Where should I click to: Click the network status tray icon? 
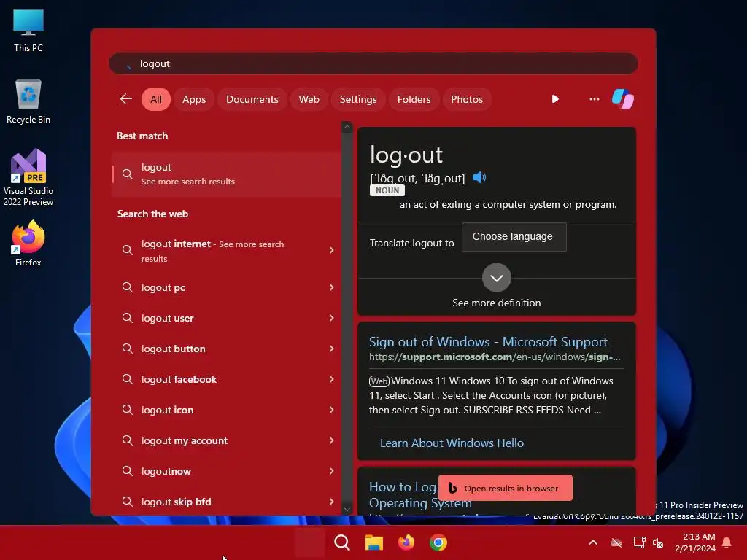[639, 542]
